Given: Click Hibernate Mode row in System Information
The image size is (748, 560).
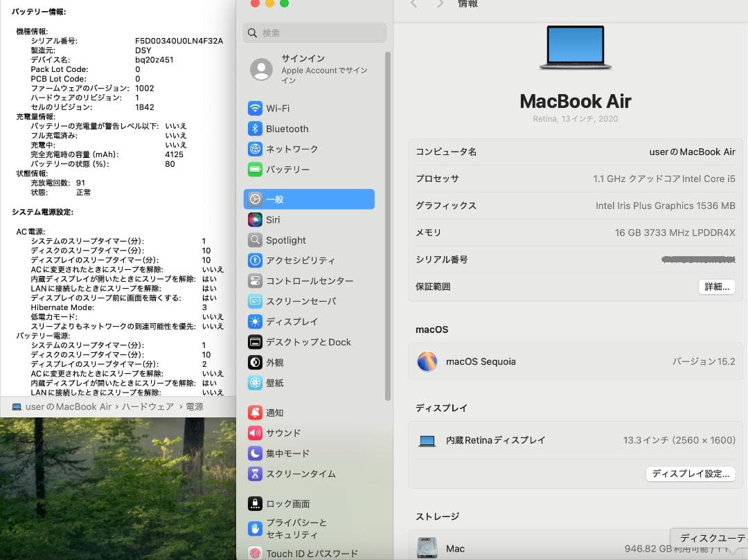Looking at the screenshot, I should coord(119,307).
